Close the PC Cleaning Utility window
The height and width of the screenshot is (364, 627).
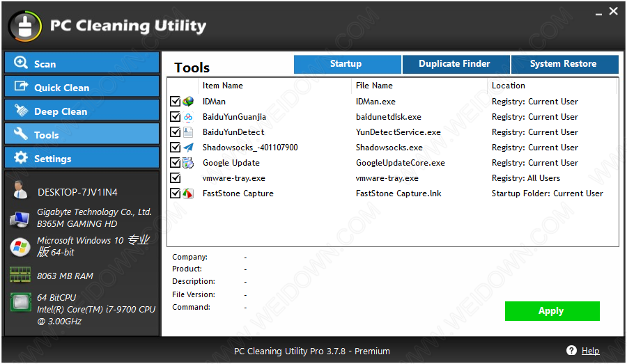pos(613,11)
